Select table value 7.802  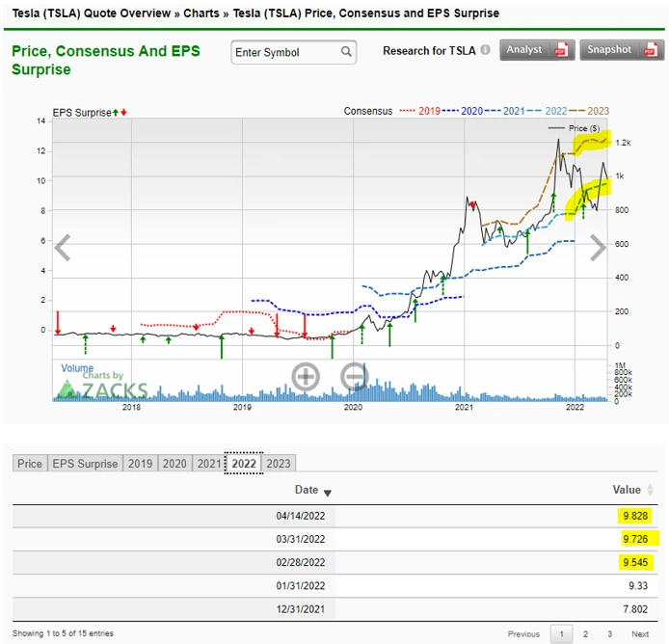pos(635,609)
